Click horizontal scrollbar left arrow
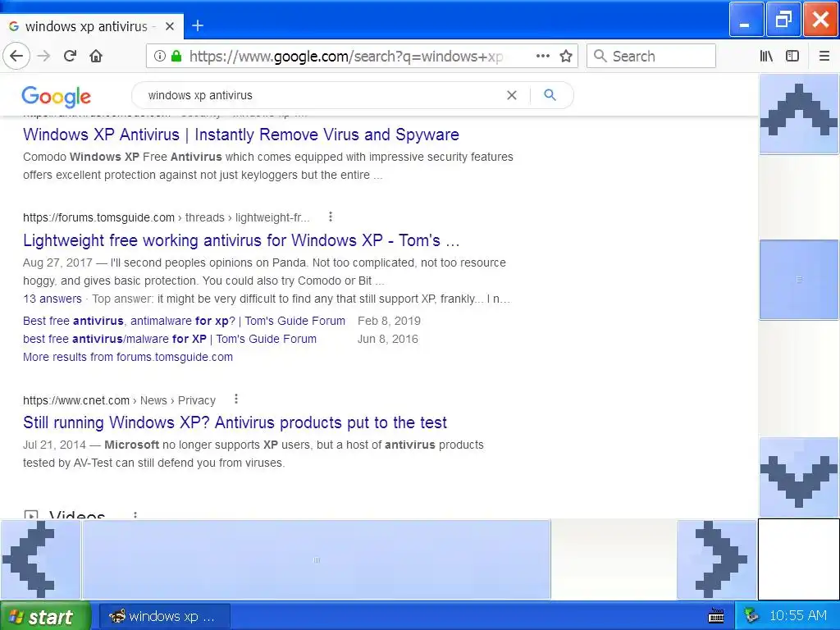Image resolution: width=840 pixels, height=630 pixels. pyautogui.click(x=40, y=559)
